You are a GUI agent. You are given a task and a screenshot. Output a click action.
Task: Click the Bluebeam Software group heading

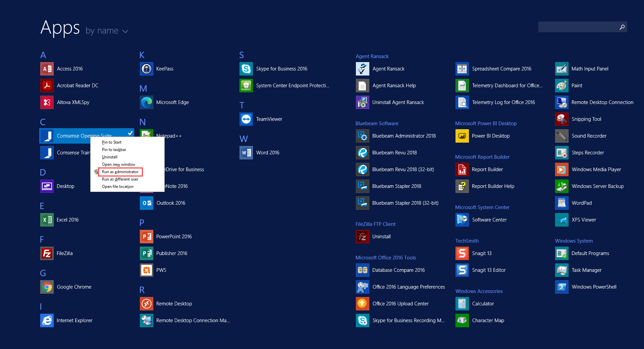(x=377, y=123)
